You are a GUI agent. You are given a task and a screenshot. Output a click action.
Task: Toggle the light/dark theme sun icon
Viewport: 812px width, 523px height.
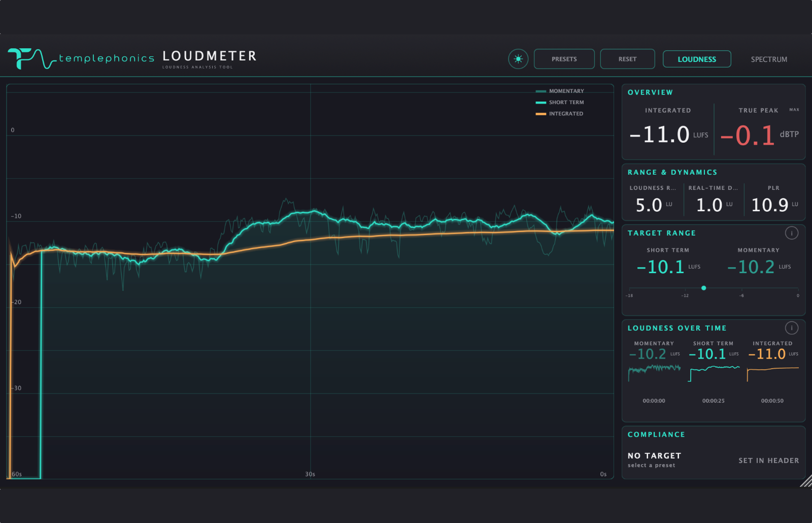click(518, 59)
